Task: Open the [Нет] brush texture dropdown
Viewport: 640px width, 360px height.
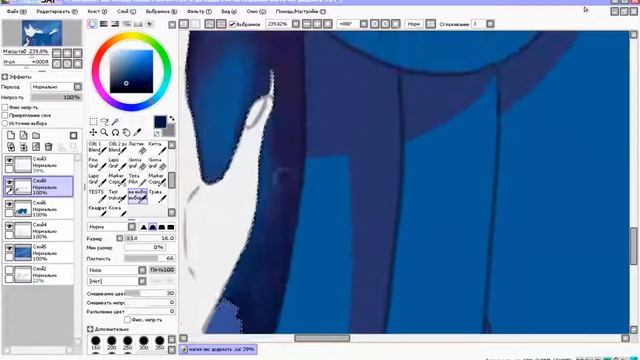Action: [142, 281]
